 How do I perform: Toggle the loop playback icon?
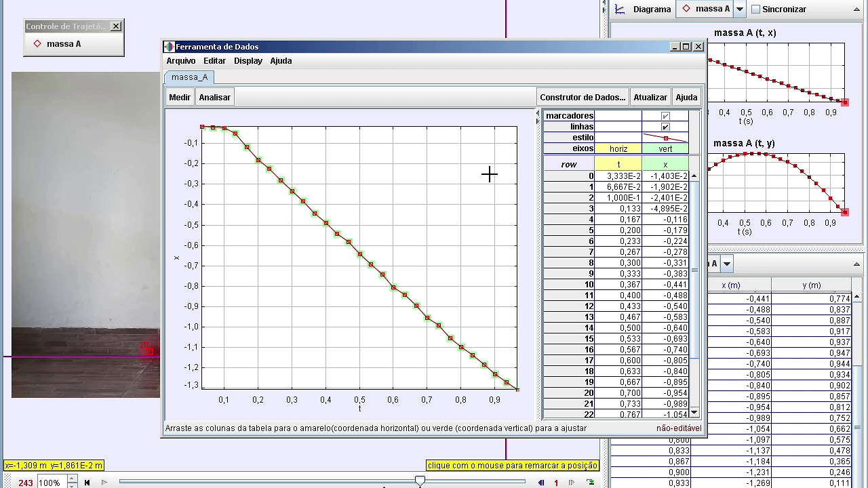591,483
